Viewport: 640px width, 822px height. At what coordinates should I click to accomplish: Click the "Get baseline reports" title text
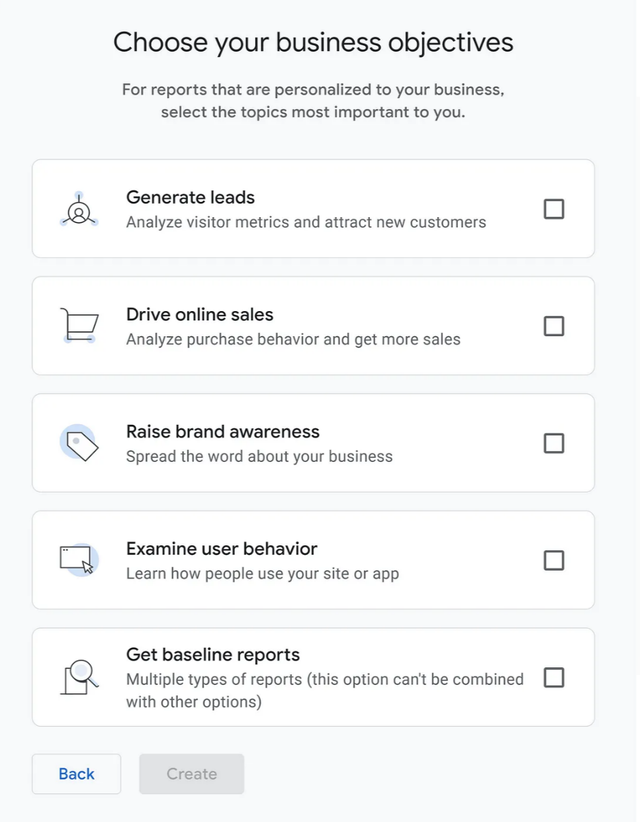[212, 655]
